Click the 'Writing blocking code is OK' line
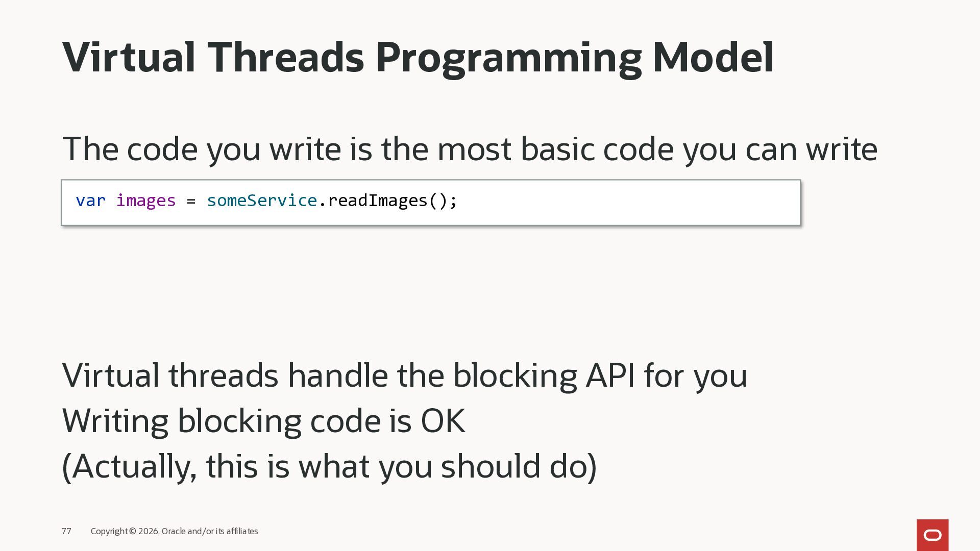This screenshot has width=980, height=551. [263, 421]
